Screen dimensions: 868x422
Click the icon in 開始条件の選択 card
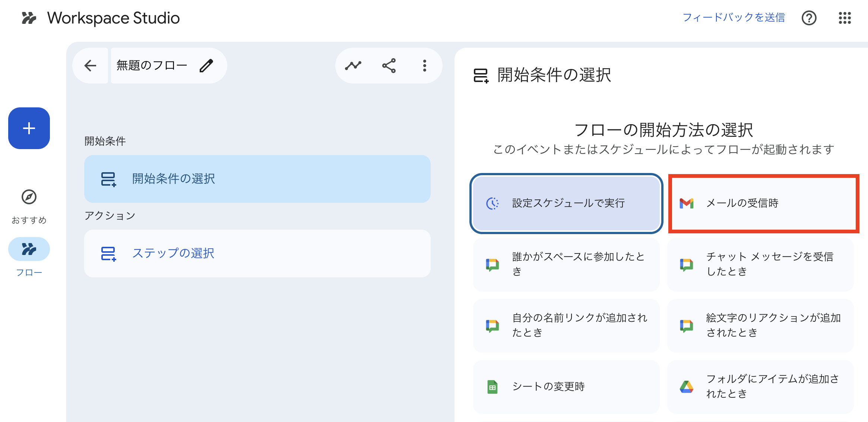pos(108,179)
